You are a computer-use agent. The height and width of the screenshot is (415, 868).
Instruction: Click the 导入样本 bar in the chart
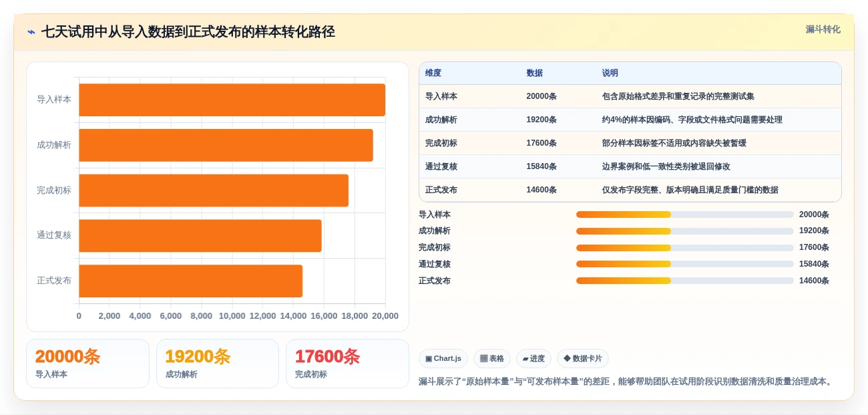232,100
